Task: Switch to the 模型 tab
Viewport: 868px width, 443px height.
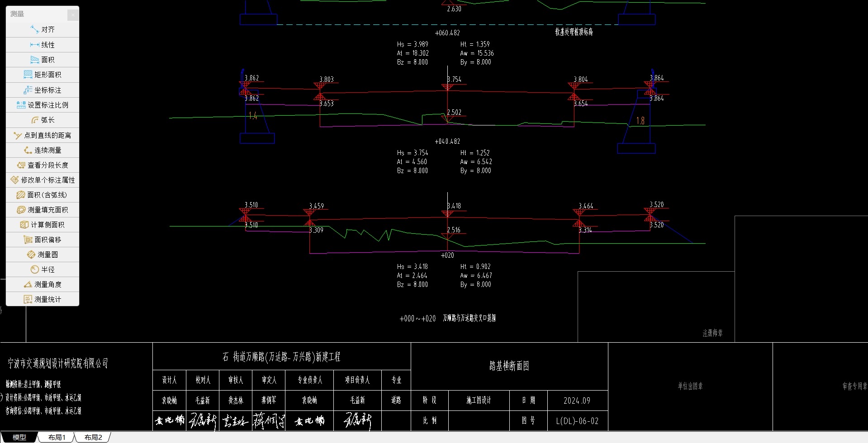Action: (x=19, y=438)
